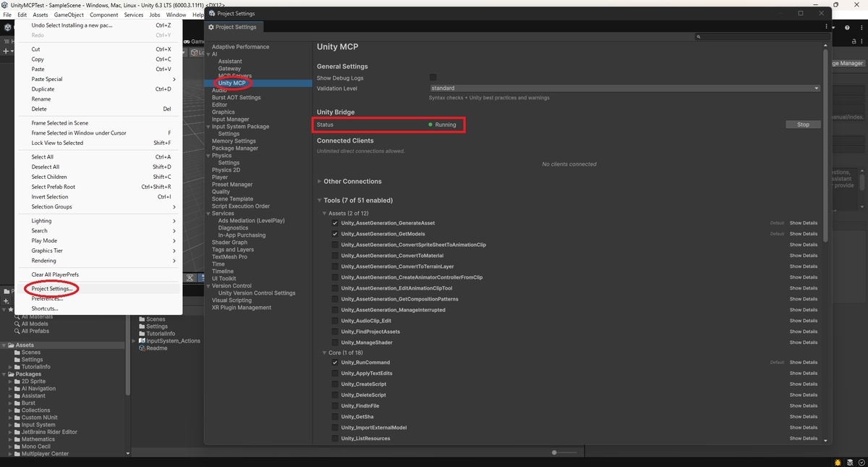Click the Mathematics package folder icon
Viewport: 868px width, 467px height.
click(x=17, y=439)
